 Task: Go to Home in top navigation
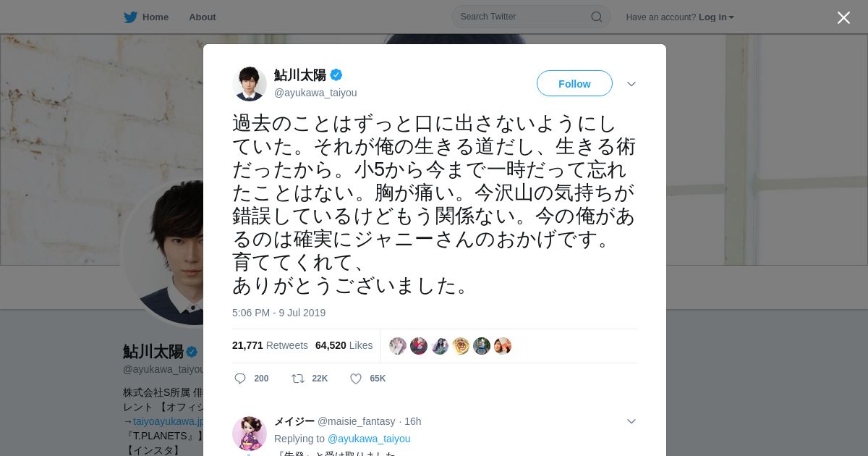156,17
